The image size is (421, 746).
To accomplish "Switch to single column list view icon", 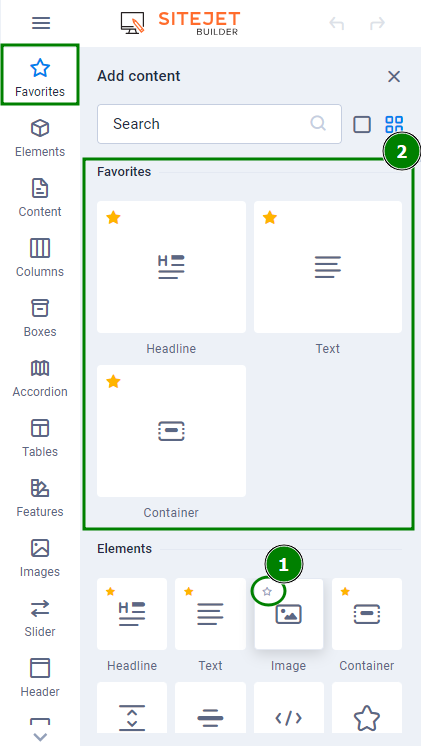I will point(362,125).
